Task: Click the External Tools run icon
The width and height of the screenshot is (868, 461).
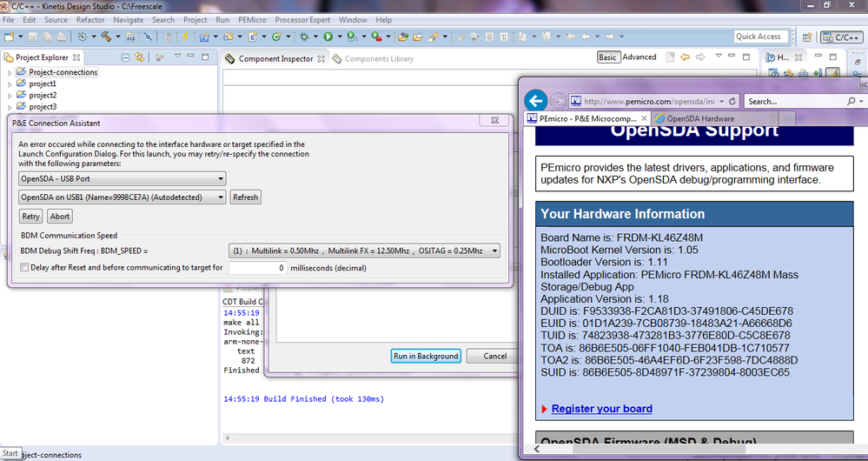Action: pos(376,37)
